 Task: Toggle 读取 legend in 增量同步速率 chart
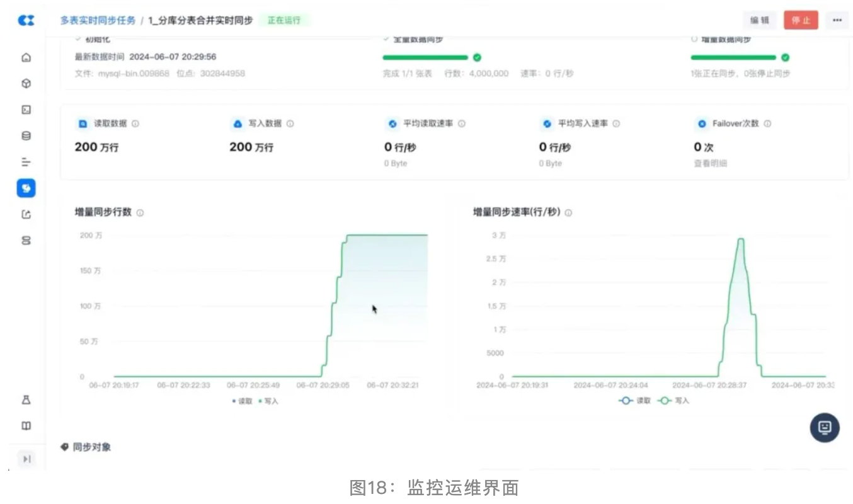635,401
